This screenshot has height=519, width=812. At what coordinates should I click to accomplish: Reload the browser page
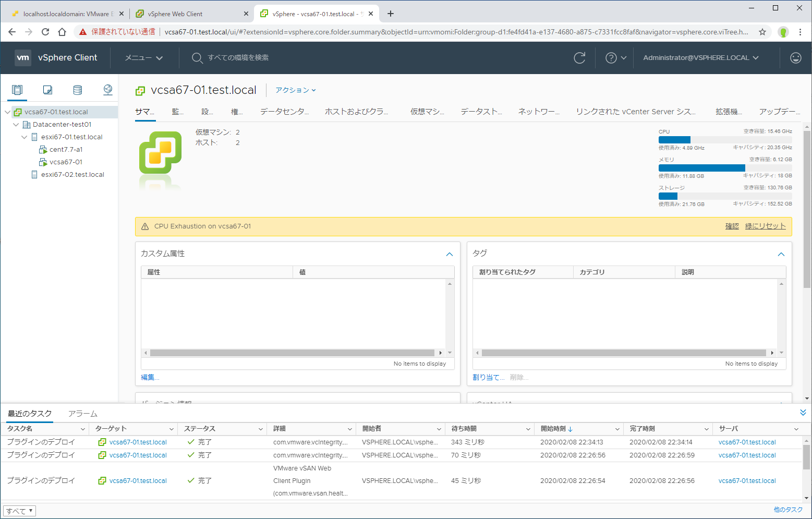point(45,32)
